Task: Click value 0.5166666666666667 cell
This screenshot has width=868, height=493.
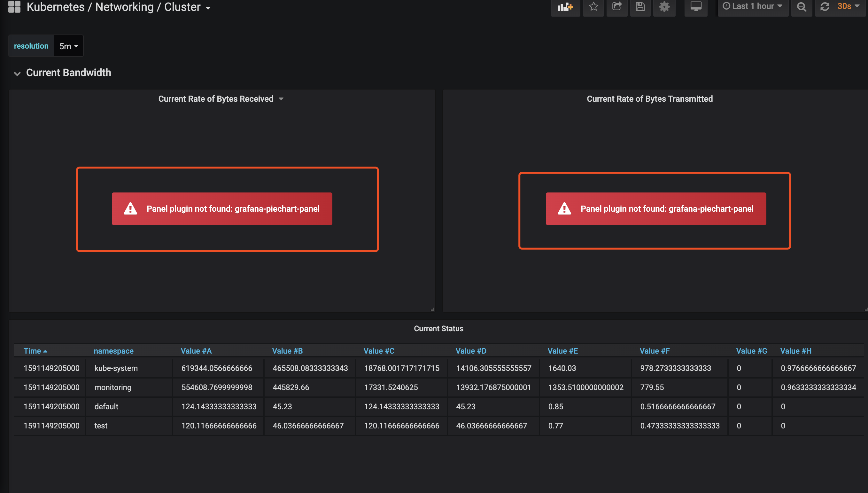Action: pos(679,406)
